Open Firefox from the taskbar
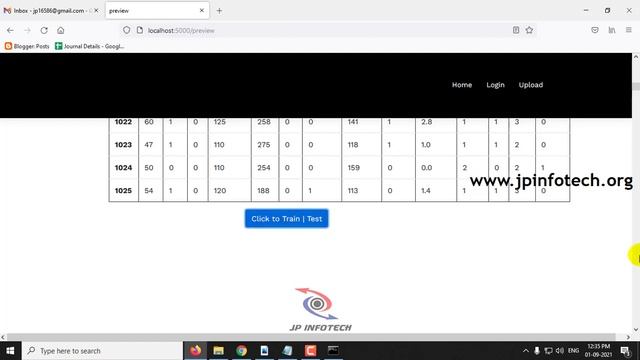This screenshot has width=640, height=360. coord(196,351)
